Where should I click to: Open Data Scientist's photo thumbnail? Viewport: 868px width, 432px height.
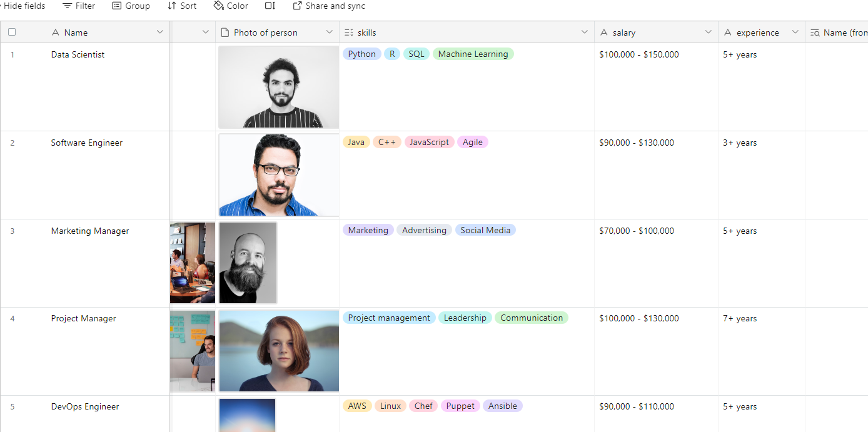[279, 87]
